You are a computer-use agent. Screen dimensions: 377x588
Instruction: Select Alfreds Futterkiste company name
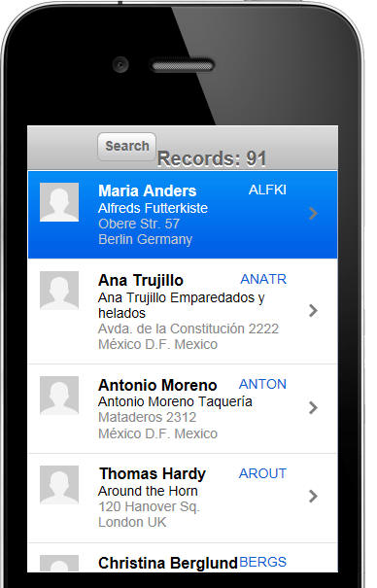pyautogui.click(x=153, y=208)
